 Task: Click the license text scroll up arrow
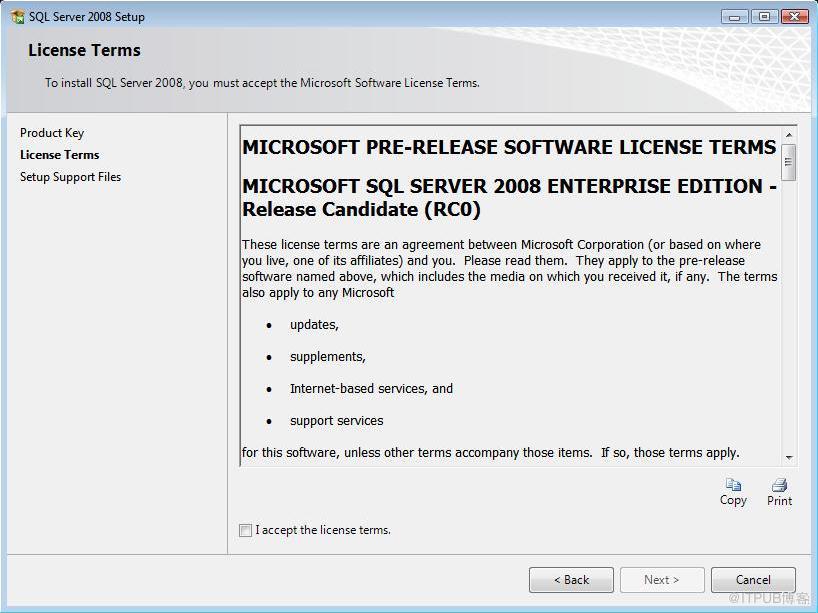click(789, 135)
